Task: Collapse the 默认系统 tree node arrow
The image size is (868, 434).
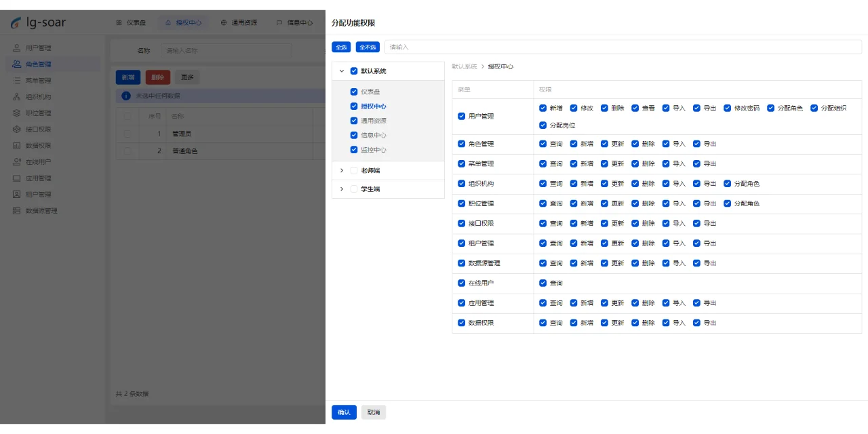Action: tap(342, 71)
